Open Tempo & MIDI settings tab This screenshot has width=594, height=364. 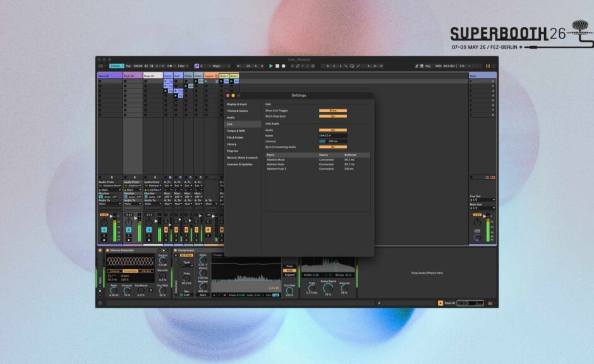236,131
